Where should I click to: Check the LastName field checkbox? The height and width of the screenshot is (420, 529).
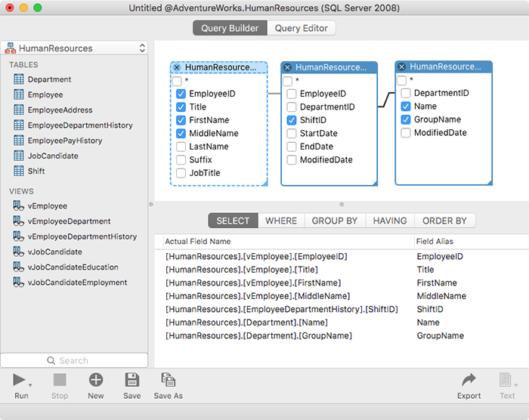tap(181, 147)
